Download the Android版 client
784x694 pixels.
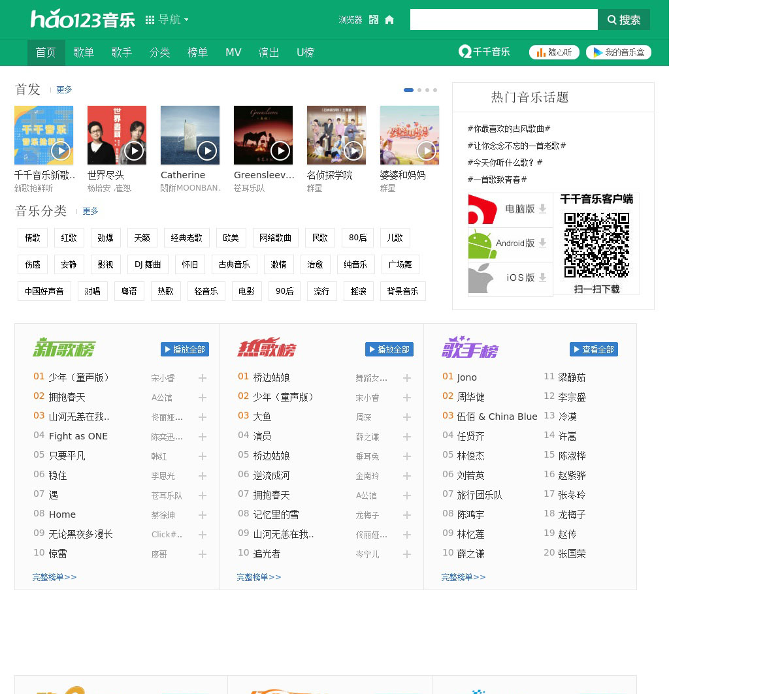coord(510,243)
